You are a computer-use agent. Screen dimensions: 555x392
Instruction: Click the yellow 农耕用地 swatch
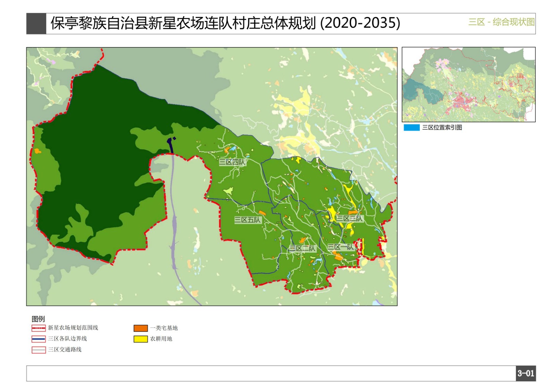click(x=141, y=339)
